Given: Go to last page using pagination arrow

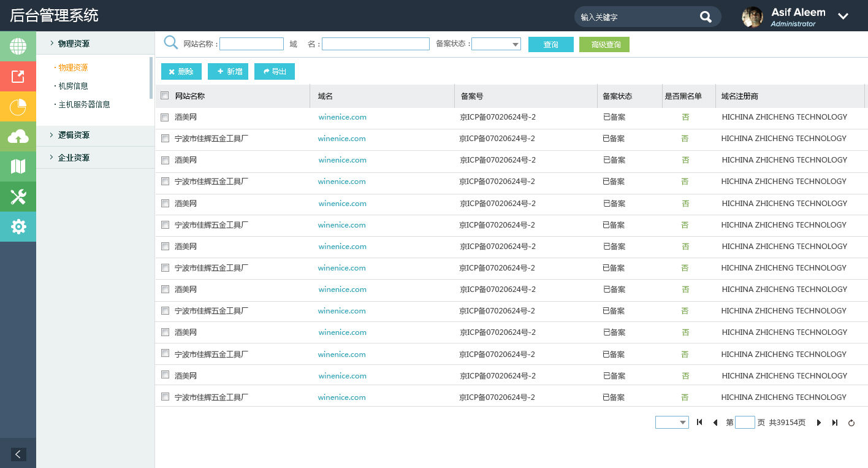Looking at the screenshot, I should 835,423.
